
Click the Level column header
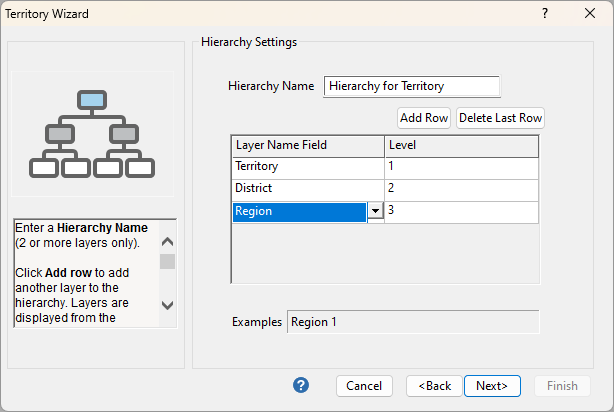click(x=461, y=146)
